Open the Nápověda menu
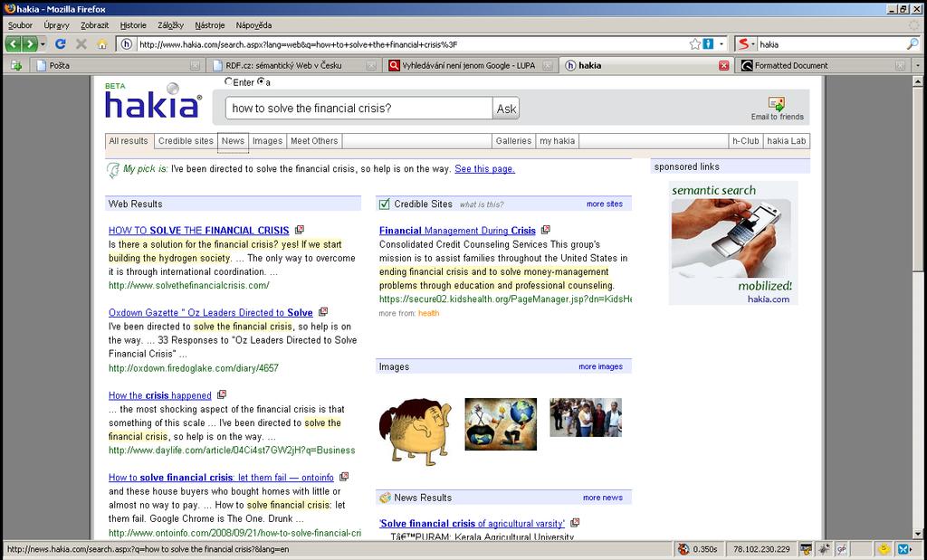The height and width of the screenshot is (560, 927). coord(253,25)
